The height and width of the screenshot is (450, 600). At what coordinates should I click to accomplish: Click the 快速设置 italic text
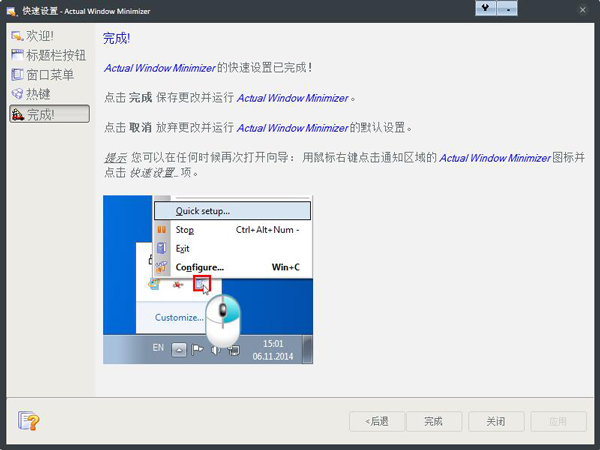tap(152, 173)
